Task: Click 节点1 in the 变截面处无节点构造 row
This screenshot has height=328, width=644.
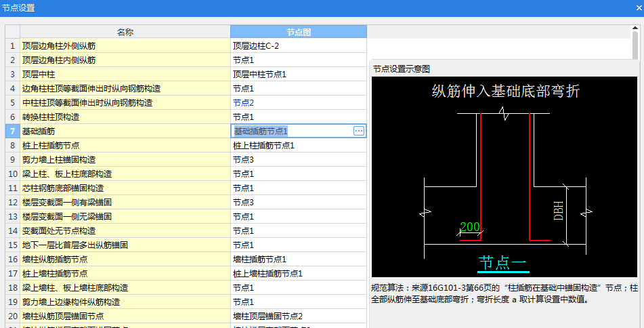Action: [243, 230]
